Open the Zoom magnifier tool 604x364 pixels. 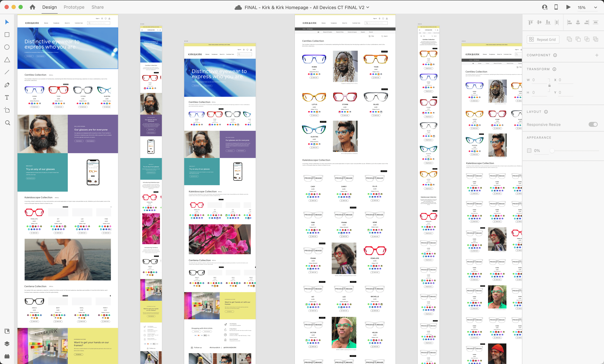(x=8, y=123)
